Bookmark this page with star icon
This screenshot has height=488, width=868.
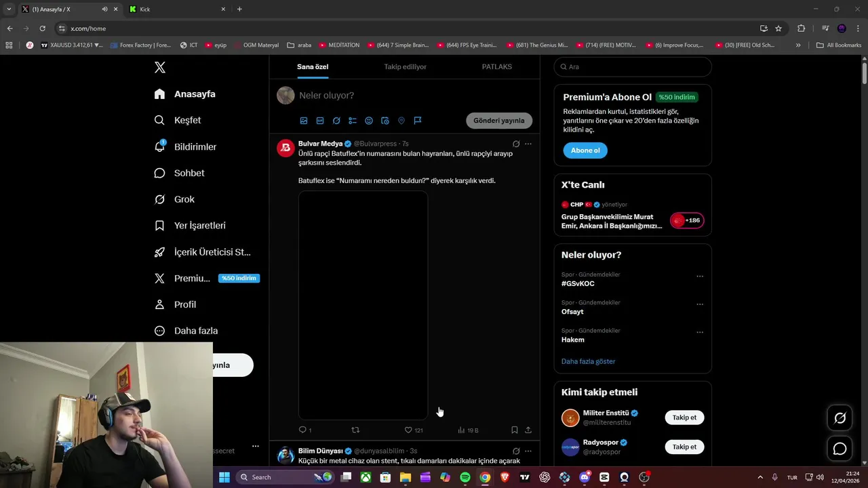coord(778,28)
